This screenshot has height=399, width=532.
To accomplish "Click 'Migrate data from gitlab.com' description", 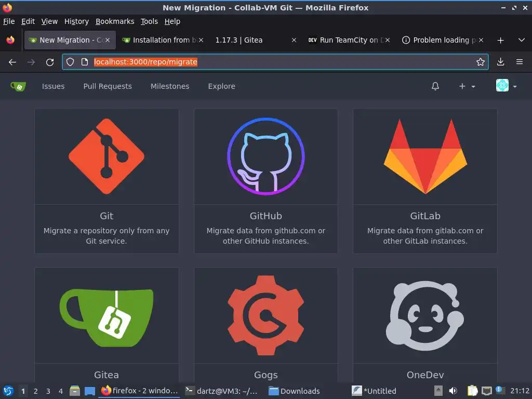I will click(425, 236).
